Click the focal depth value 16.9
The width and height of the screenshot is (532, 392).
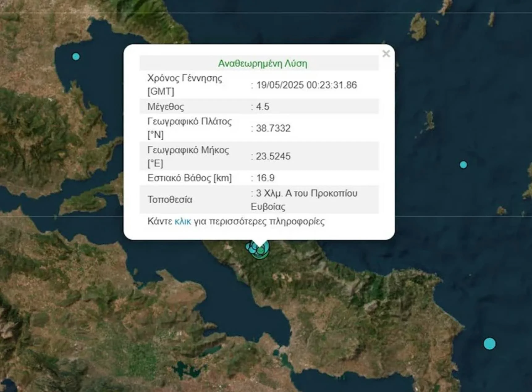265,178
